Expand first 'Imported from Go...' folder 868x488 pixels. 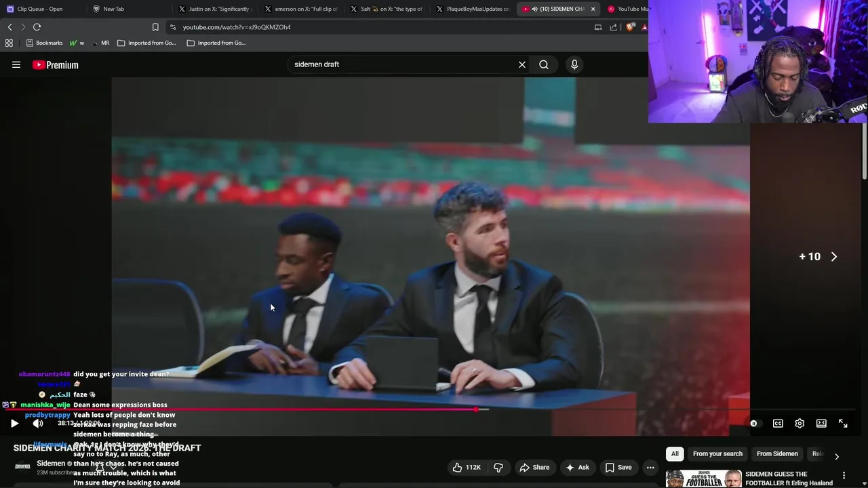click(146, 43)
